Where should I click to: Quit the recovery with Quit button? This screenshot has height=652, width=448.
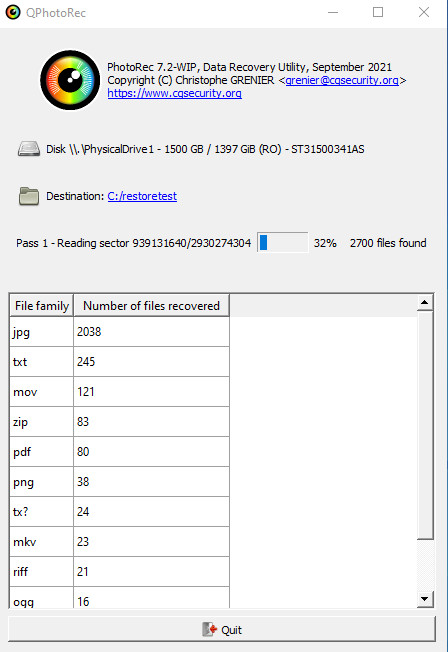pos(222,629)
